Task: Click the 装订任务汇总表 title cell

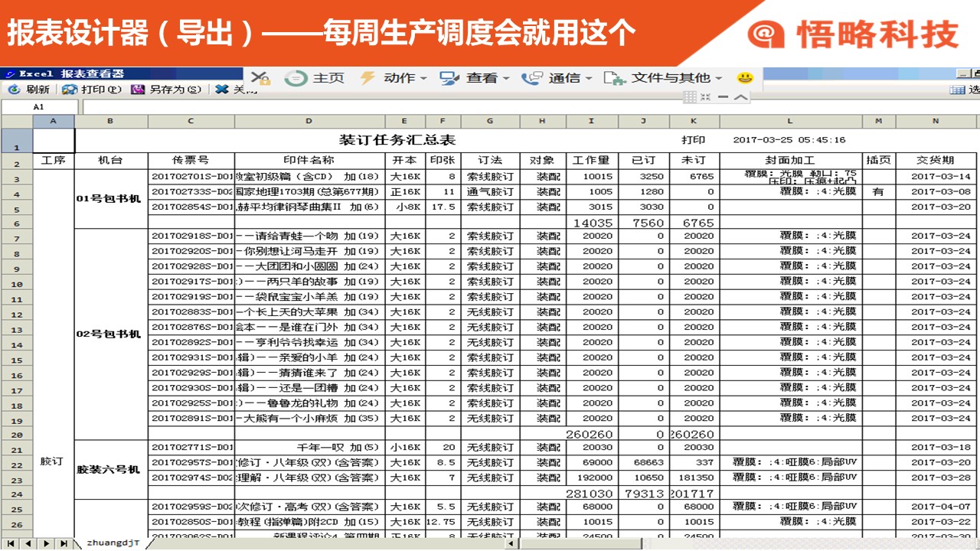Action: click(397, 140)
